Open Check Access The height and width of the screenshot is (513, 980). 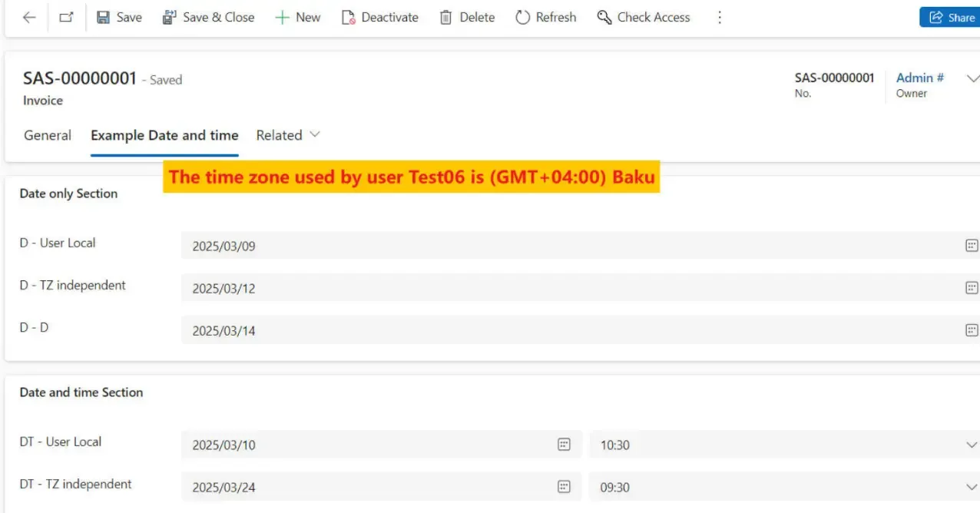[644, 17]
